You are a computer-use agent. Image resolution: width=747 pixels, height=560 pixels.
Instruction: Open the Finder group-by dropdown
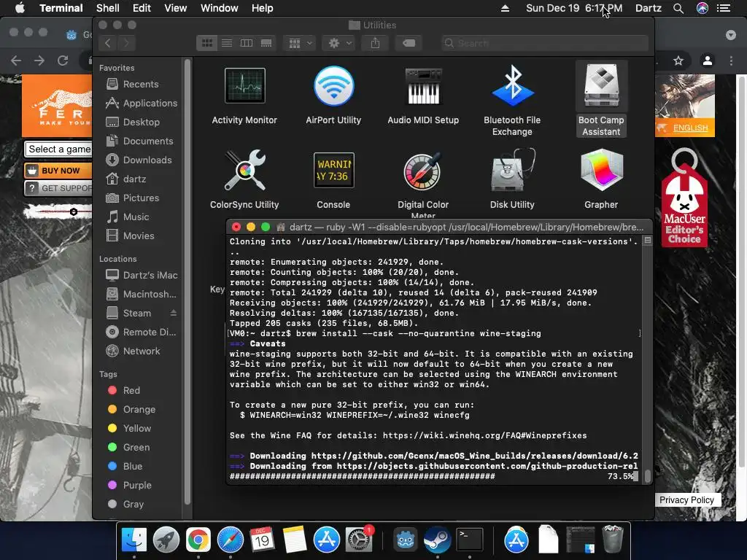tap(300, 43)
